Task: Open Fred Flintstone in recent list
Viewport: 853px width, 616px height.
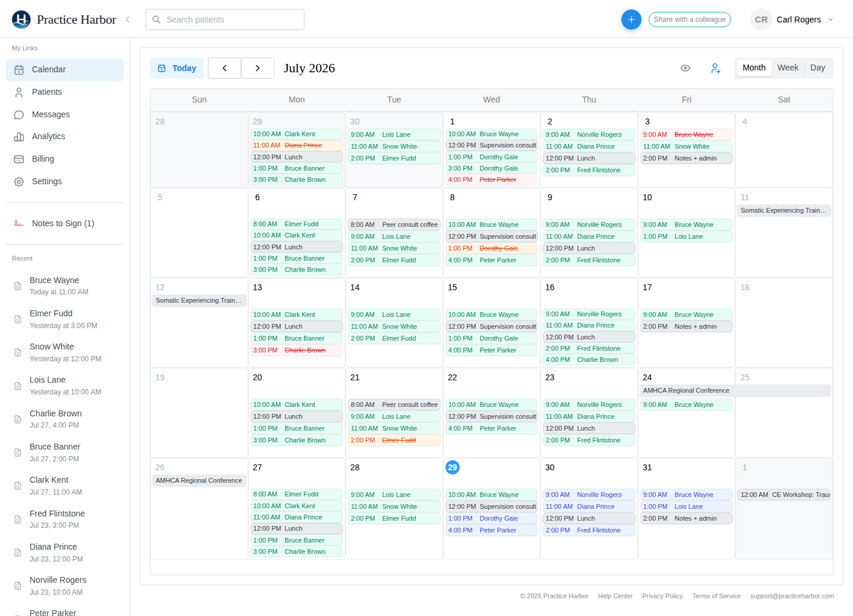Action: (x=65, y=519)
